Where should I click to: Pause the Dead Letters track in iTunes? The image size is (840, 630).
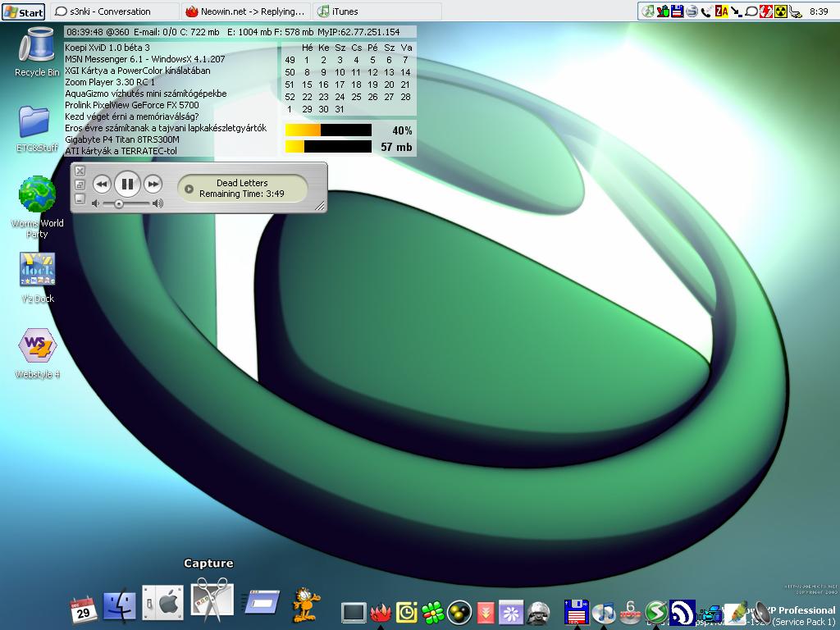[127, 185]
